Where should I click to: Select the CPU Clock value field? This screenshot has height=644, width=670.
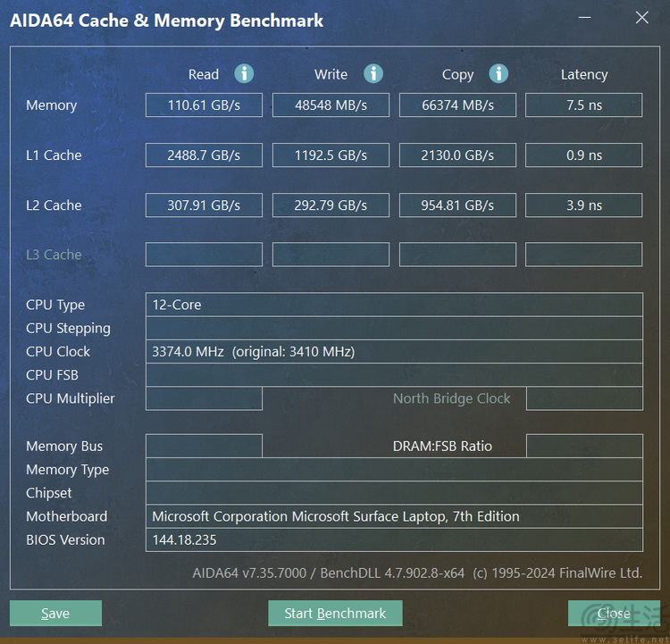tap(394, 352)
